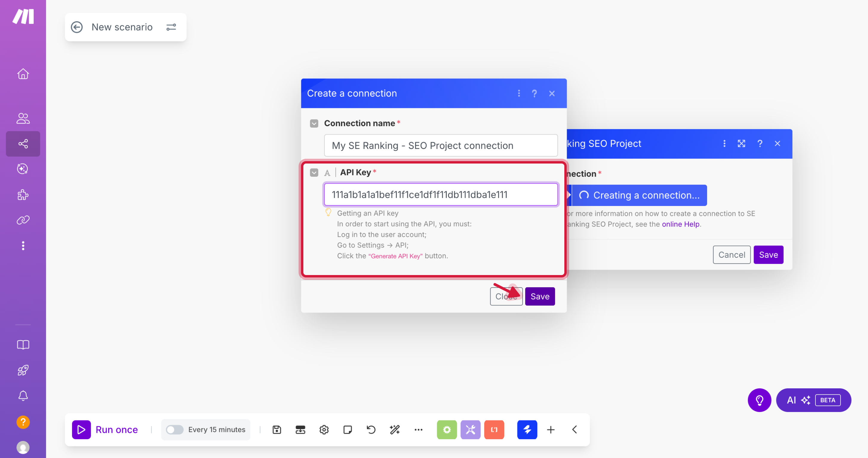Viewport: 868px width, 458px height.
Task: Click the undo arrow in toolbar
Action: pos(371,429)
